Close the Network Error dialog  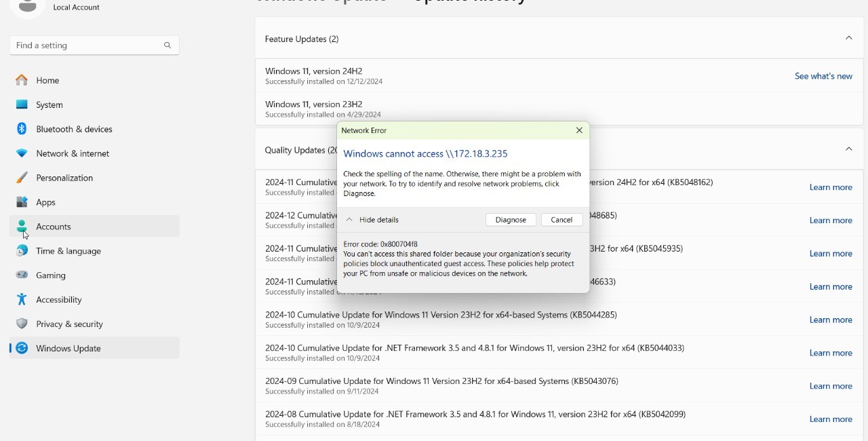[579, 130]
